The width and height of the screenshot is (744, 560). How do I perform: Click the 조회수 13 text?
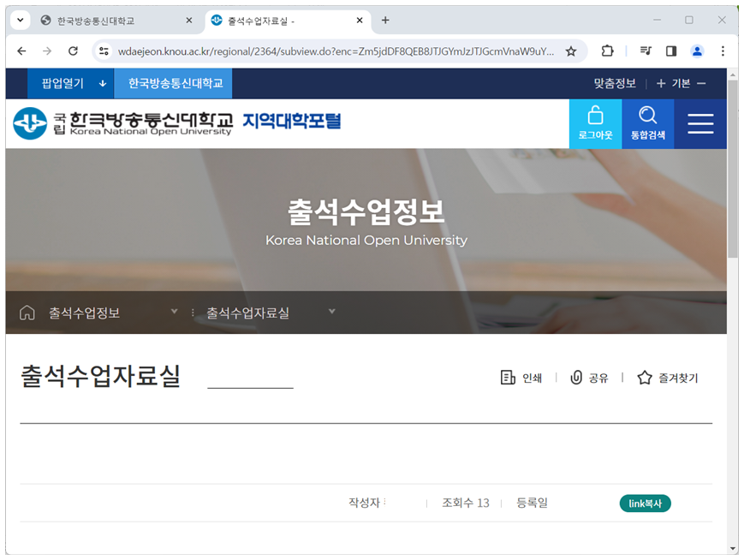pyautogui.click(x=466, y=503)
